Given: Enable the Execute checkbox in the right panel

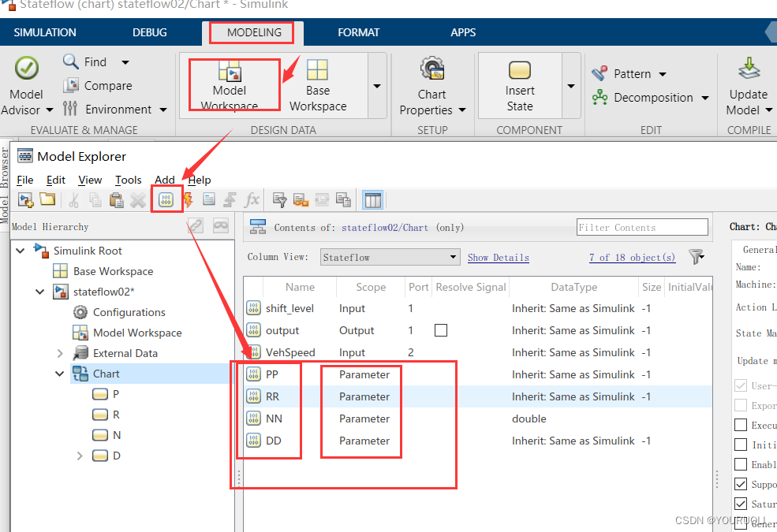Looking at the screenshot, I should pos(740,424).
